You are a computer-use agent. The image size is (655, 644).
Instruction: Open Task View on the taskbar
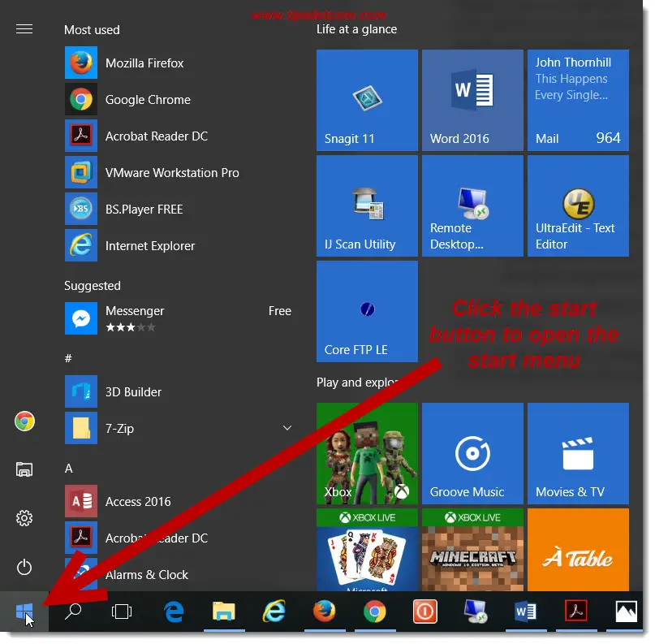click(x=122, y=612)
